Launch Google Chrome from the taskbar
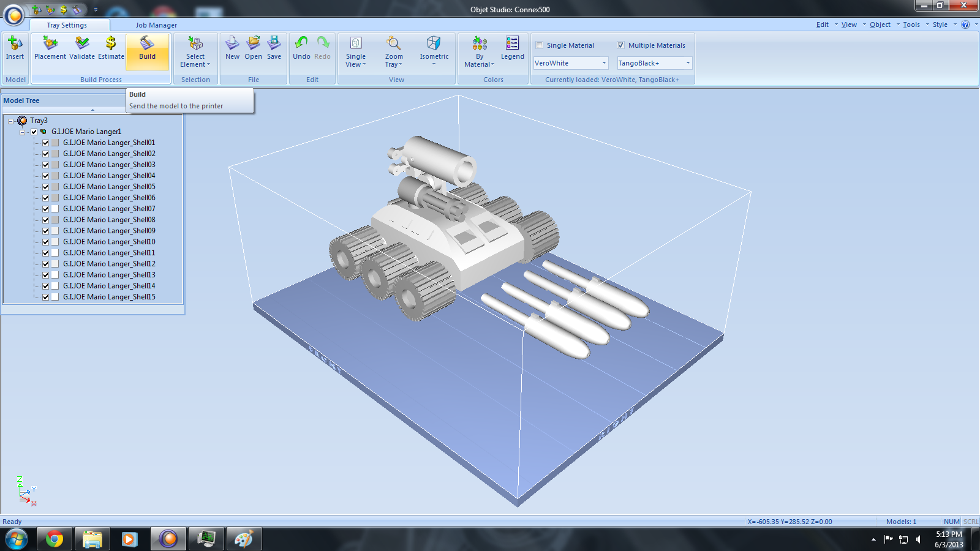 click(x=55, y=539)
